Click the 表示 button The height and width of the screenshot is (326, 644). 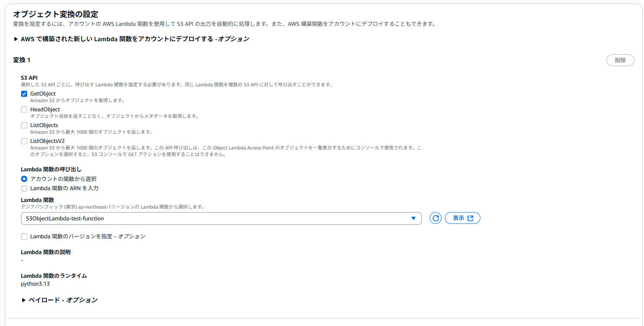click(x=462, y=218)
